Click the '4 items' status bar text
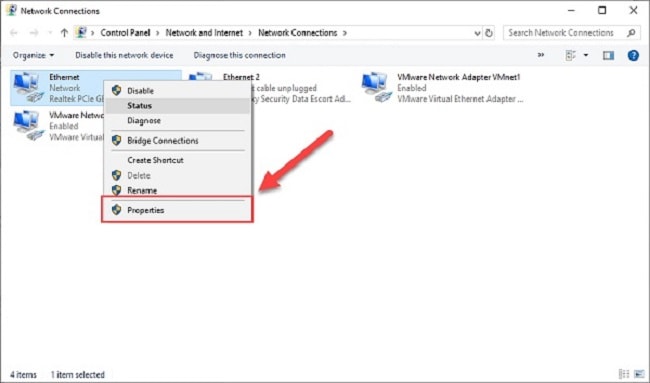 coord(23,375)
